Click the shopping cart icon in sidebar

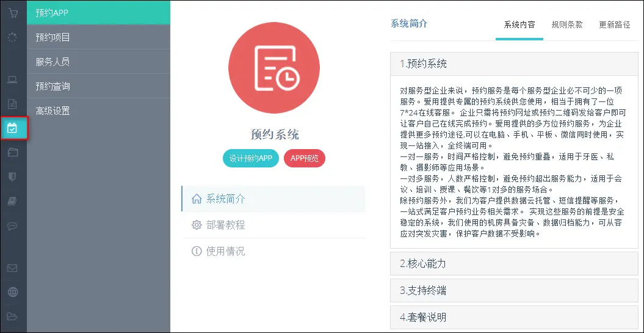tap(13, 12)
